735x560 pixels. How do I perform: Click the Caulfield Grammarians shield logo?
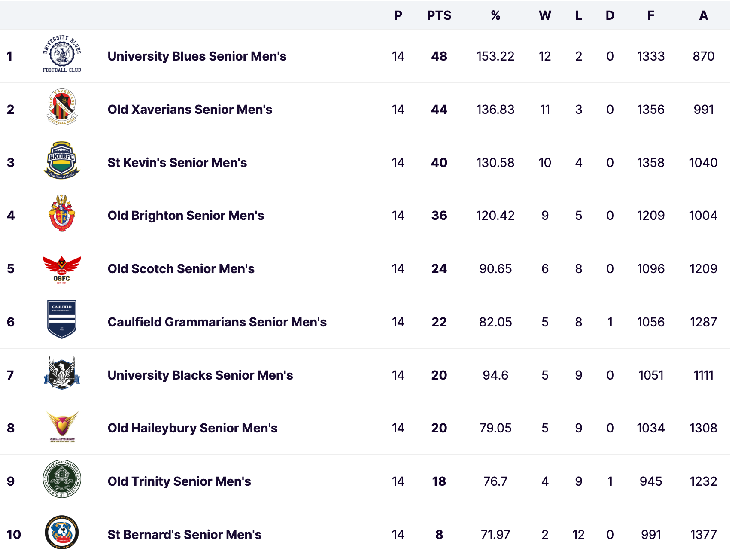tap(62, 320)
